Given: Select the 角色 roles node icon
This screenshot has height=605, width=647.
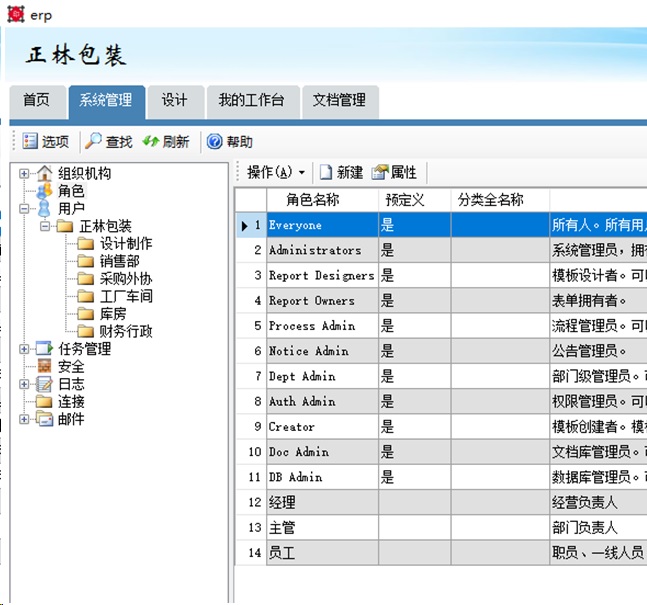Looking at the screenshot, I should coord(44,191).
